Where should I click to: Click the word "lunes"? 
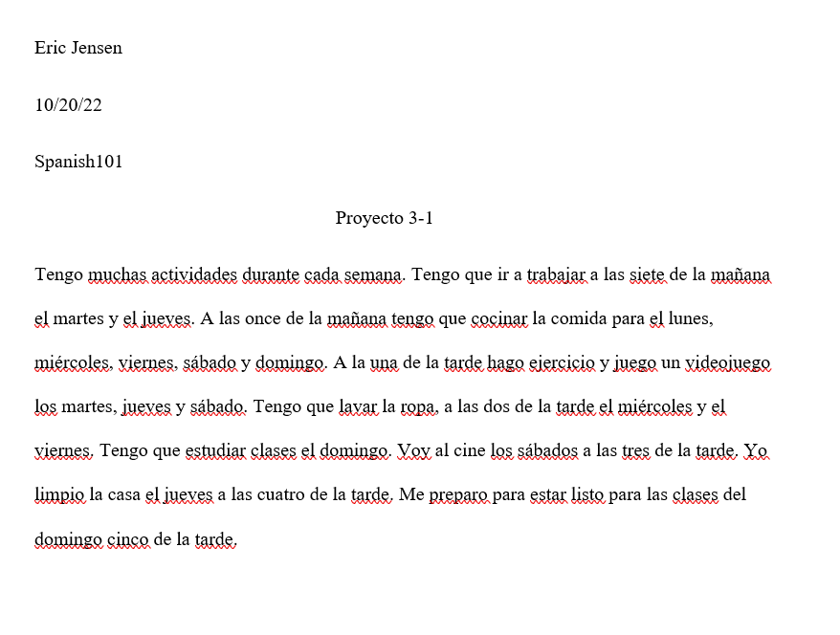689,318
